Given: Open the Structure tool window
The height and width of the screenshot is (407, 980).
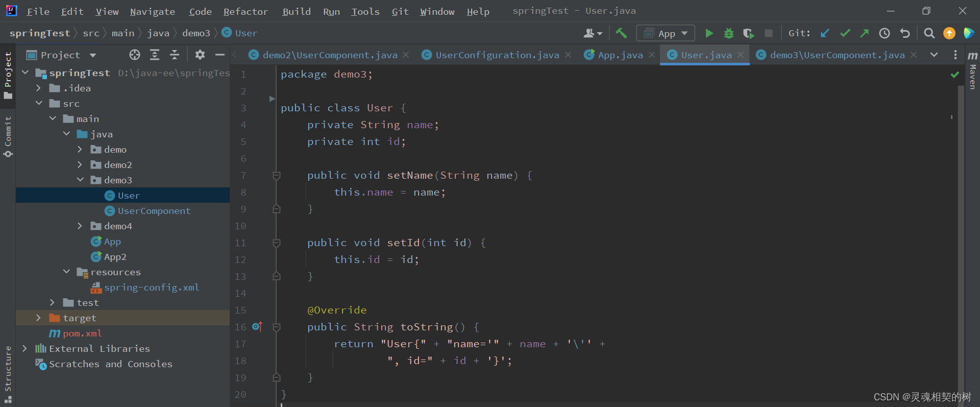Looking at the screenshot, I should click(8, 374).
